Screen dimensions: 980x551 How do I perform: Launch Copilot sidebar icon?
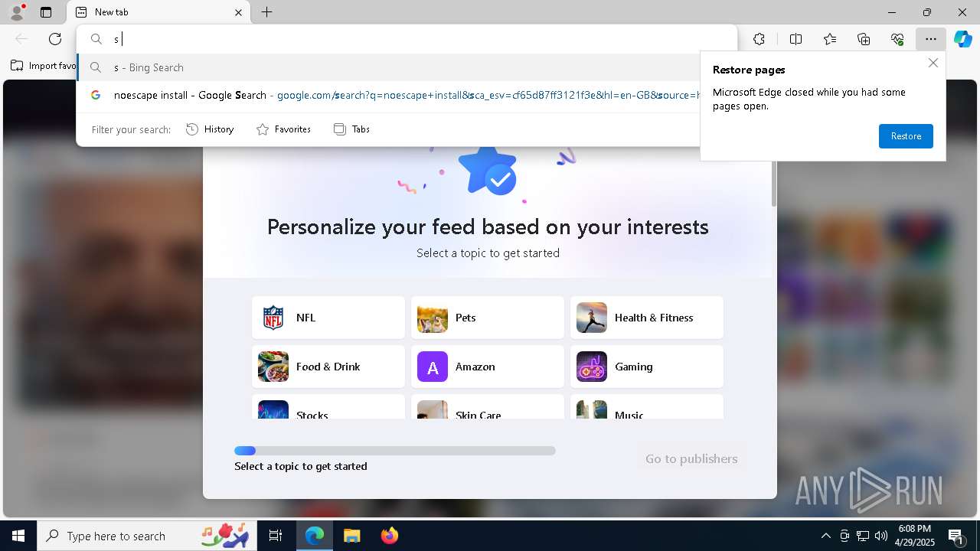click(x=963, y=39)
